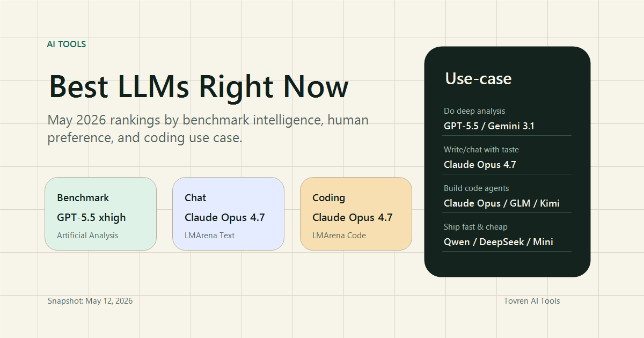Click the 'Tovren AI Tools' footer credit
Image resolution: width=644 pixels, height=338 pixels.
532,301
